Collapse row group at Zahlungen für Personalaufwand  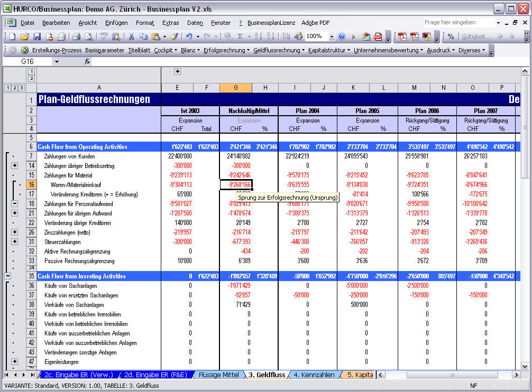15,203
